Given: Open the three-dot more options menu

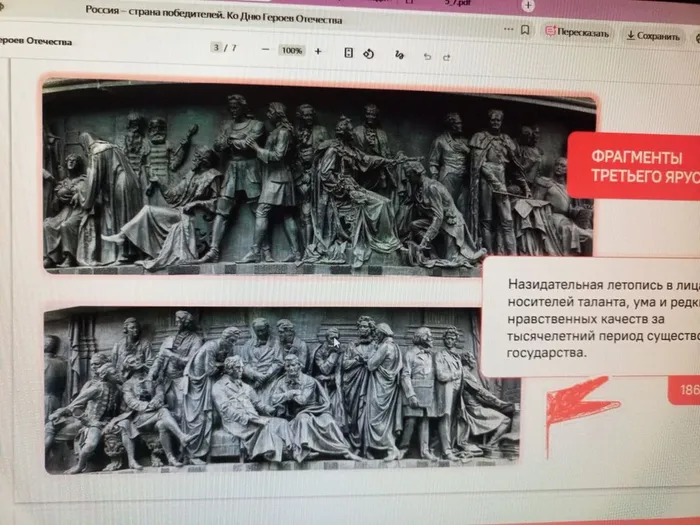Looking at the screenshot, I should tap(498, 30).
